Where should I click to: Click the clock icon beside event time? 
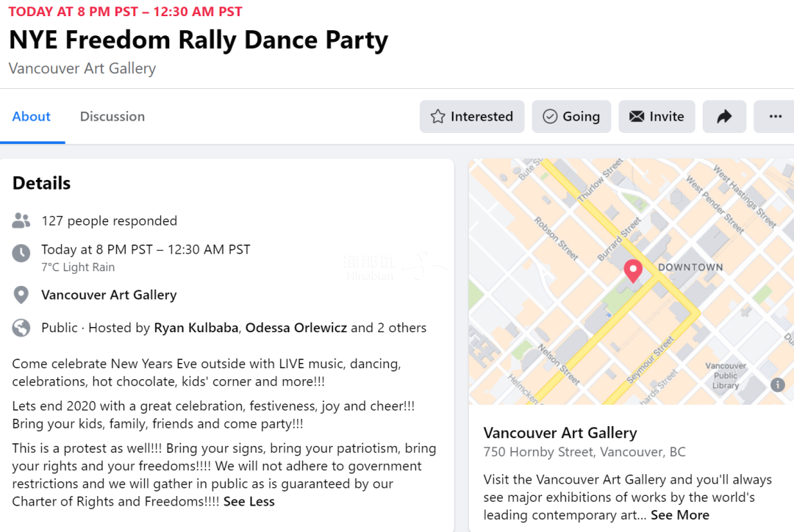(21, 254)
